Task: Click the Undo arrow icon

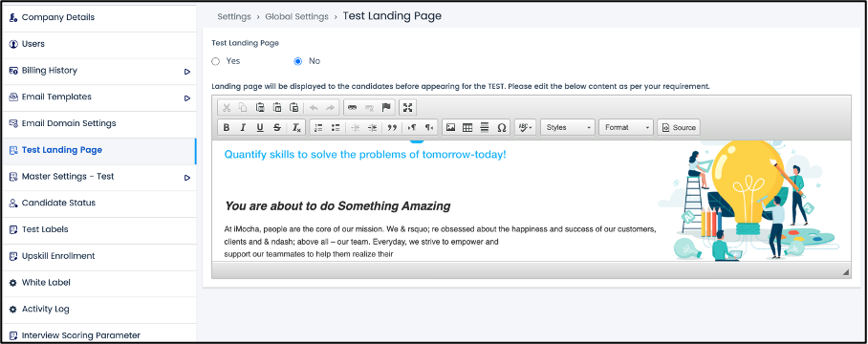Action: point(314,108)
